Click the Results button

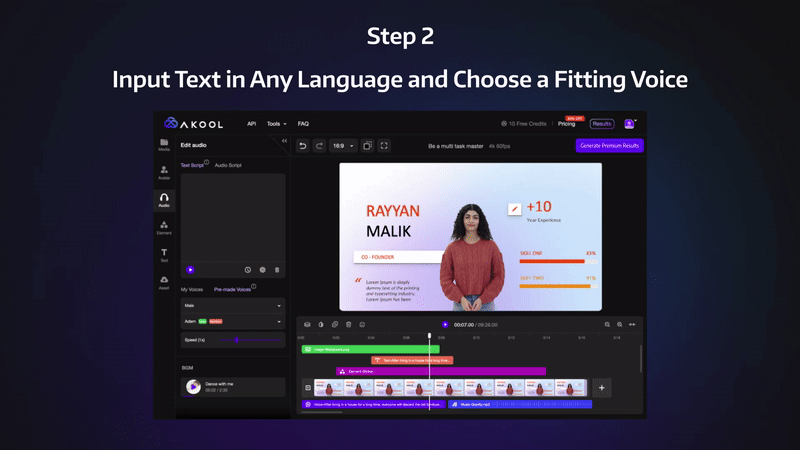coord(602,124)
